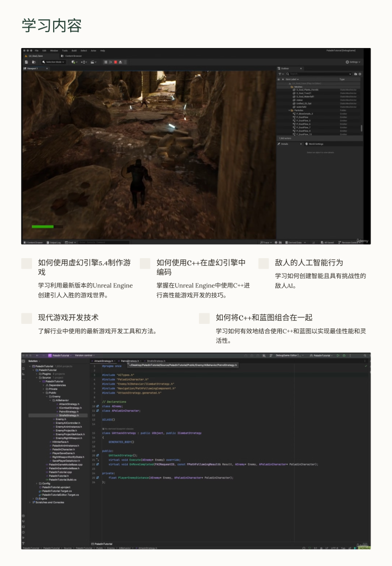Open the Trace dropdown in Unreal status bar
This screenshot has height=566, width=392.
coord(266,243)
